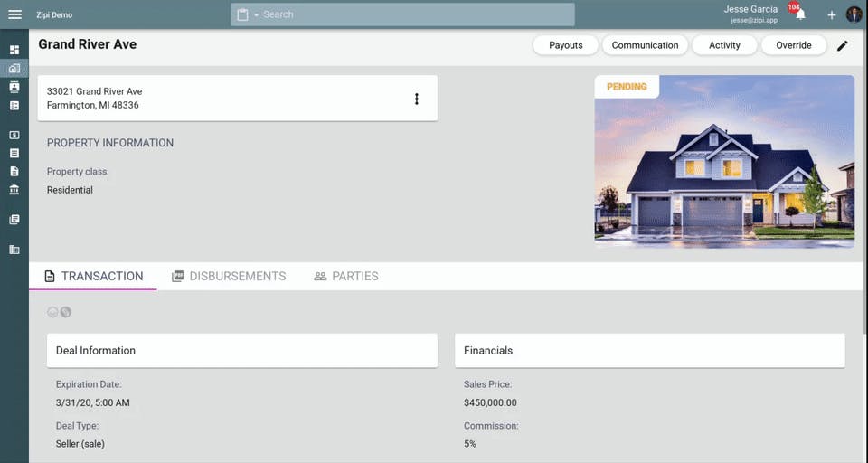Viewport: 868px width, 463px height.
Task: Open the Communication button
Action: (x=645, y=45)
